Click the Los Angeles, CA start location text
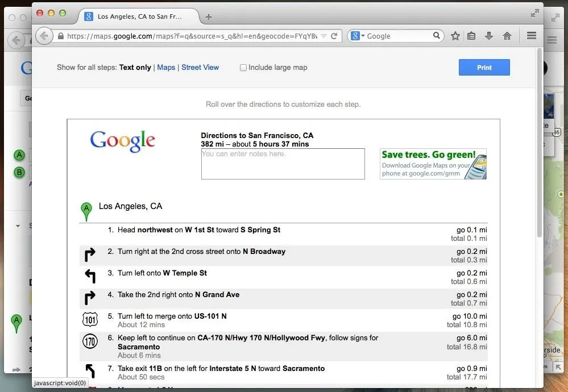568x392 pixels. point(130,206)
